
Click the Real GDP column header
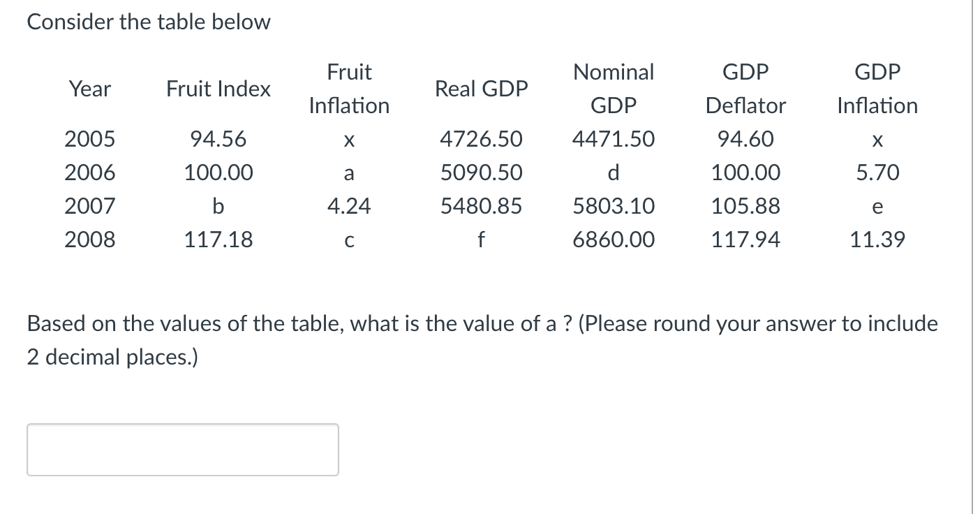(480, 89)
